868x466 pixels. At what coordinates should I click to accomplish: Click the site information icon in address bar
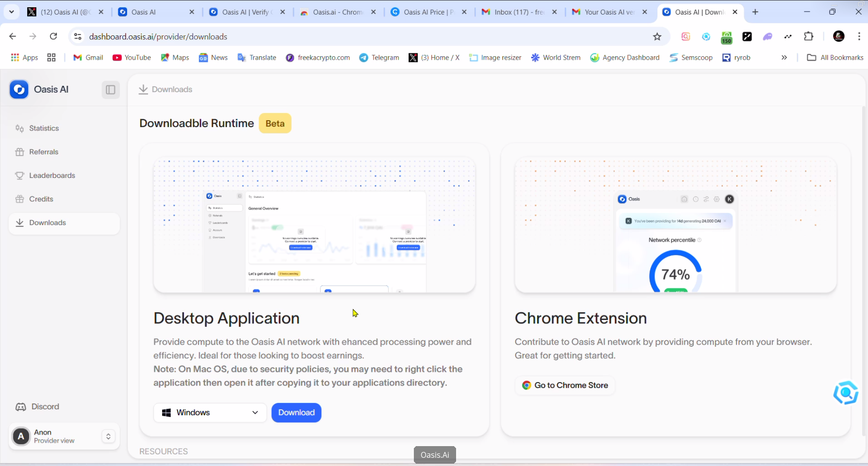pos(78,36)
